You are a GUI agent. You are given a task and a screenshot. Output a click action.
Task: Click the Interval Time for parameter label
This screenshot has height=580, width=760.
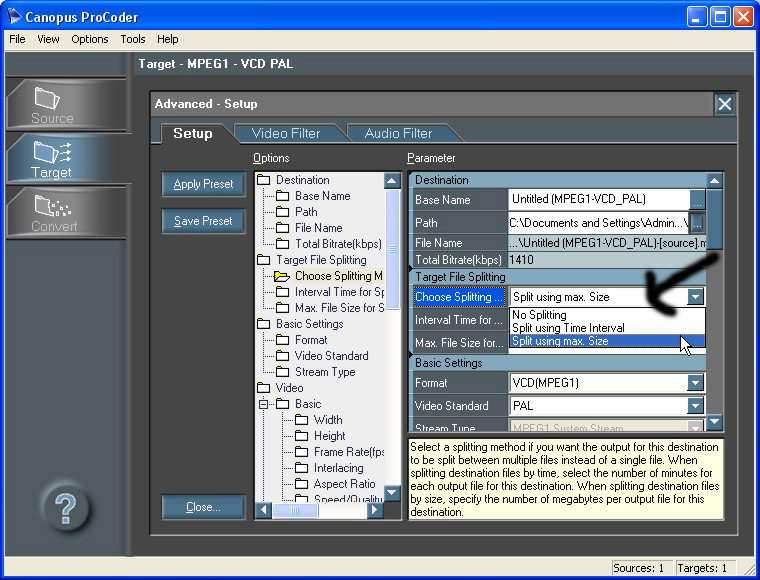(459, 320)
